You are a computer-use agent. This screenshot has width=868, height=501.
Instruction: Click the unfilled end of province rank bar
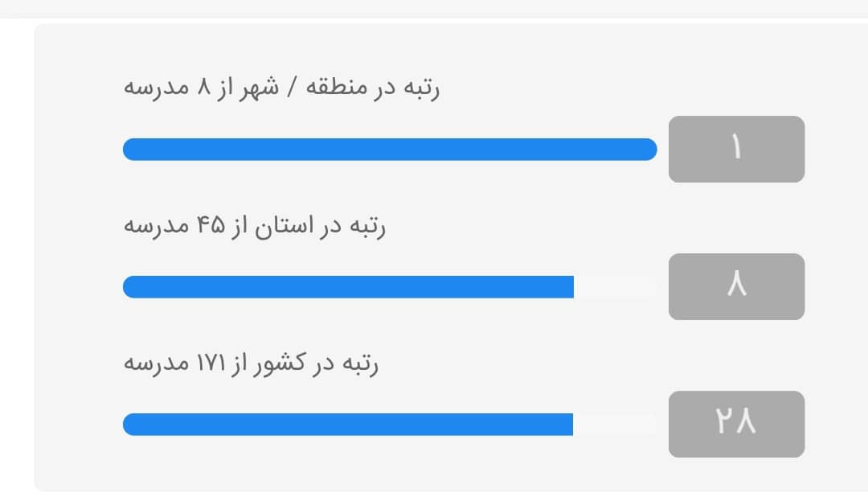[615, 287]
